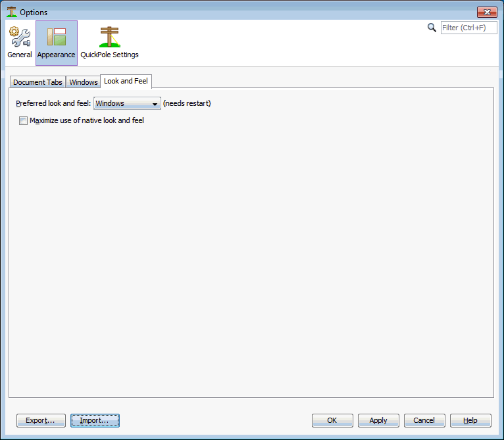Switch to the Document Tabs tab
The height and width of the screenshot is (440, 504).
38,82
